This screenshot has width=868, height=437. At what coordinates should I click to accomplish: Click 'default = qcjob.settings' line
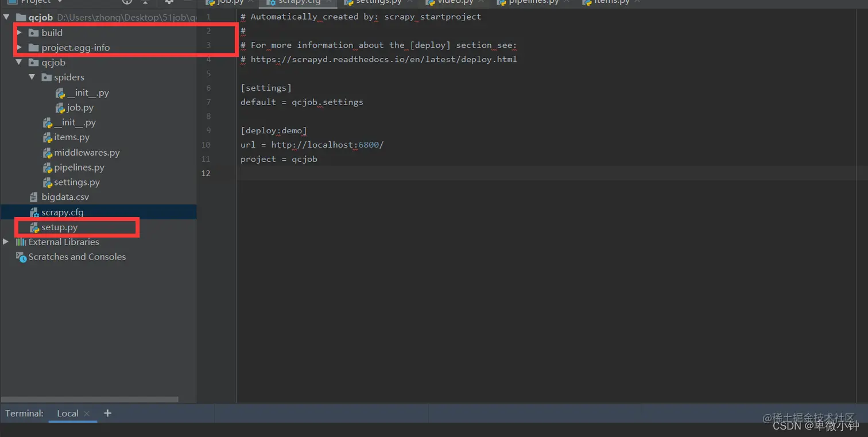click(x=302, y=102)
